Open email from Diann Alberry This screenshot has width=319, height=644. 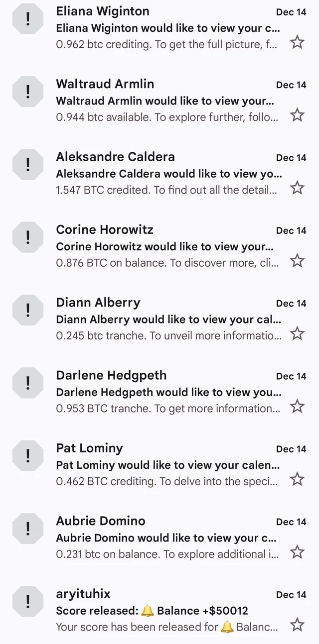point(164,319)
